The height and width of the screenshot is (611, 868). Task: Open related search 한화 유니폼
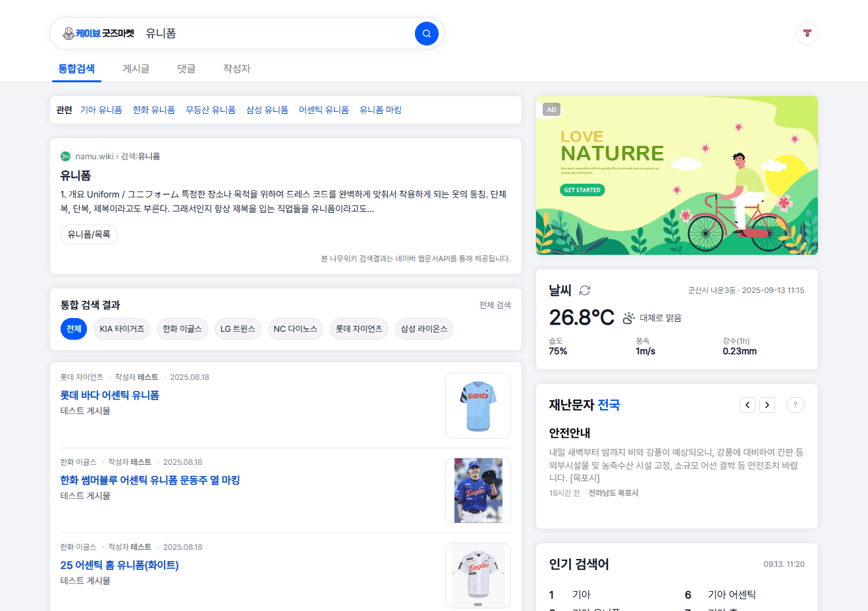point(154,110)
